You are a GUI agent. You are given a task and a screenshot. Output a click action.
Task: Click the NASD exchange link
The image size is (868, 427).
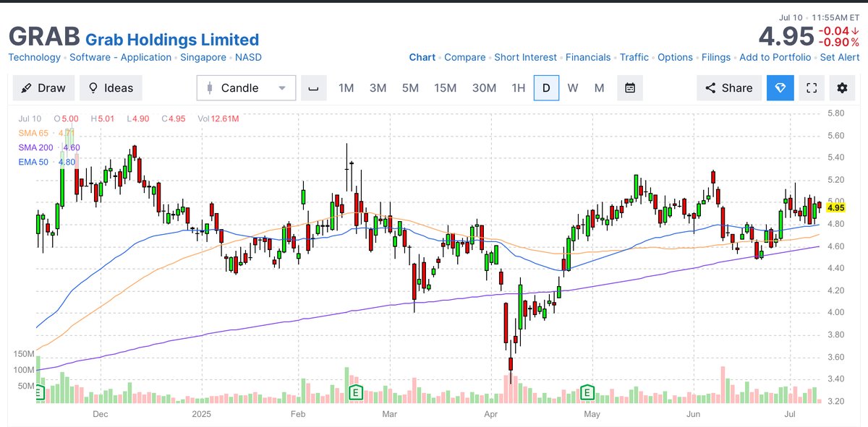point(249,57)
